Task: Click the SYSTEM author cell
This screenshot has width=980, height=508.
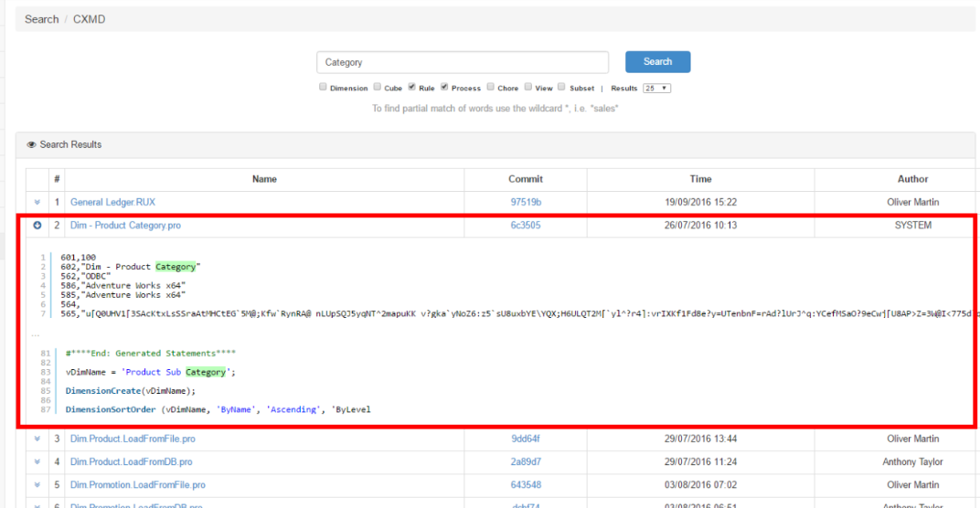Action: point(912,226)
